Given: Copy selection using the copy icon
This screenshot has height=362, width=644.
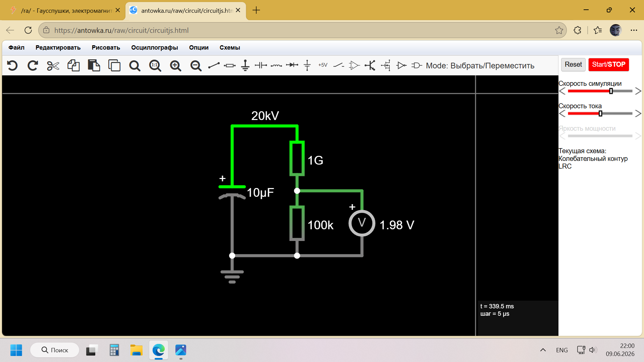Looking at the screenshot, I should pyautogui.click(x=73, y=65).
